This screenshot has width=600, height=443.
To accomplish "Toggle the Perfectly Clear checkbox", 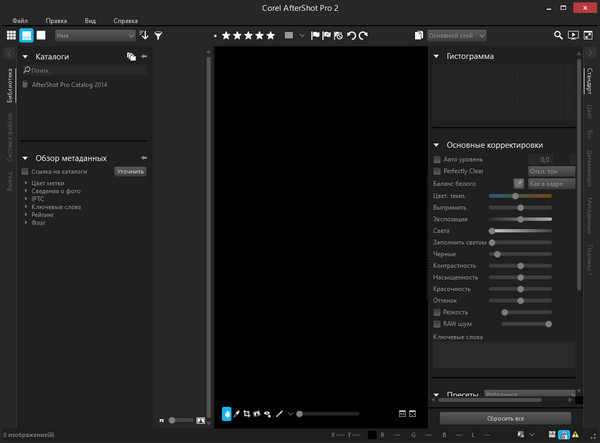I will point(437,171).
